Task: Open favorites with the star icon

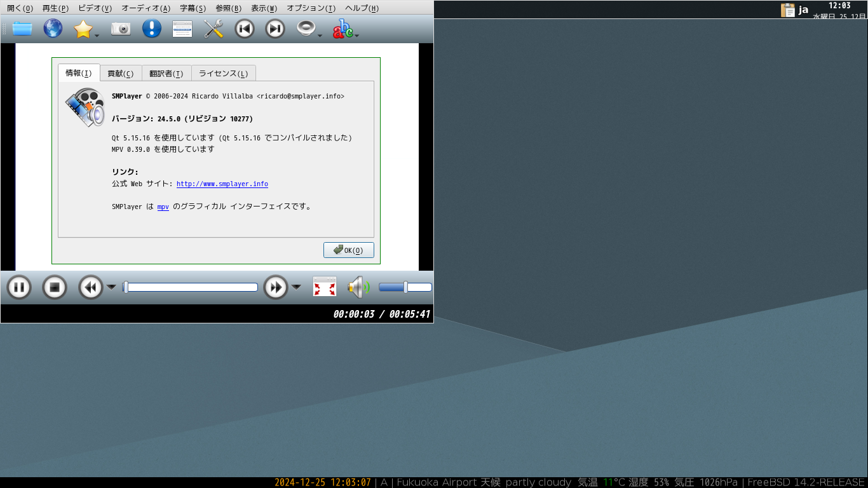Action: coord(83,29)
